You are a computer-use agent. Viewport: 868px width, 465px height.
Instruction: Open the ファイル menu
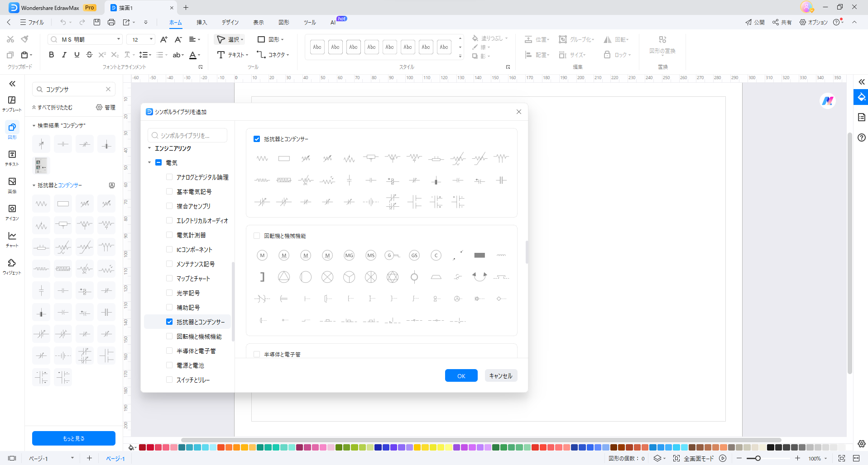[x=32, y=22]
